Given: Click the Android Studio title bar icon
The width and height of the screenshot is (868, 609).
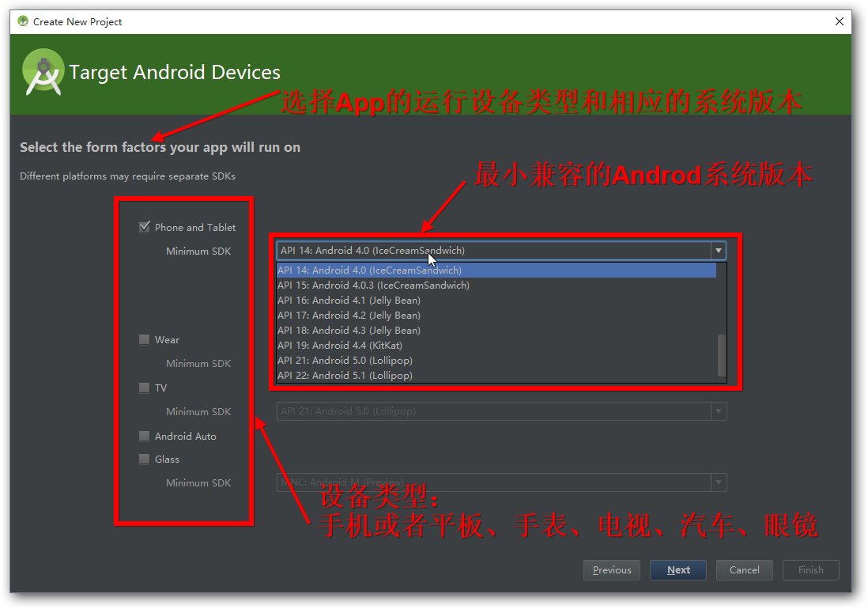Looking at the screenshot, I should 23,21.
